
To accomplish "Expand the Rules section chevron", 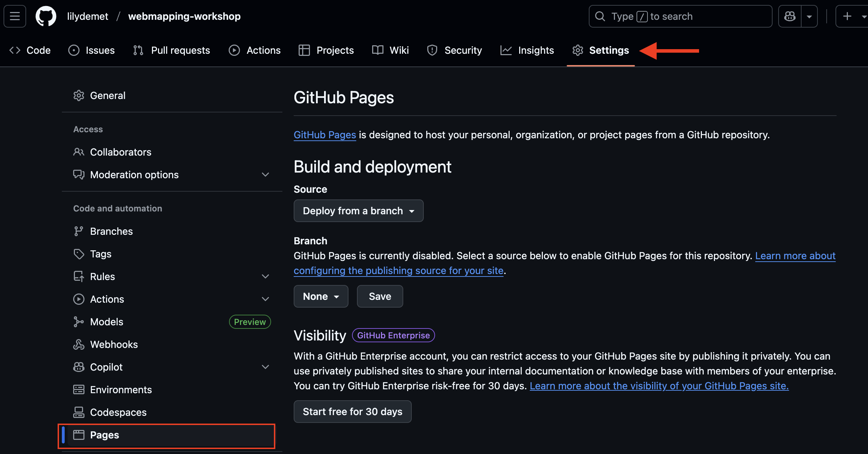I will [x=265, y=277].
